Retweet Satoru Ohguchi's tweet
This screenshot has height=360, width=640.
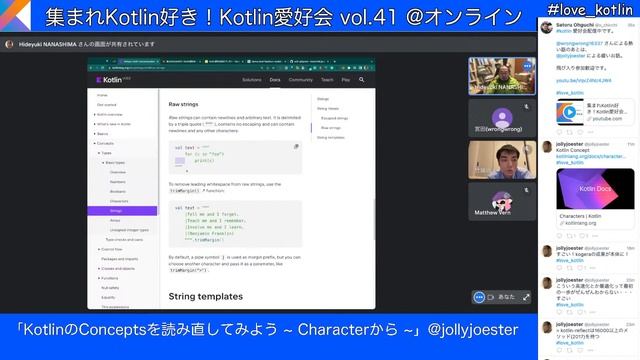(x=569, y=132)
